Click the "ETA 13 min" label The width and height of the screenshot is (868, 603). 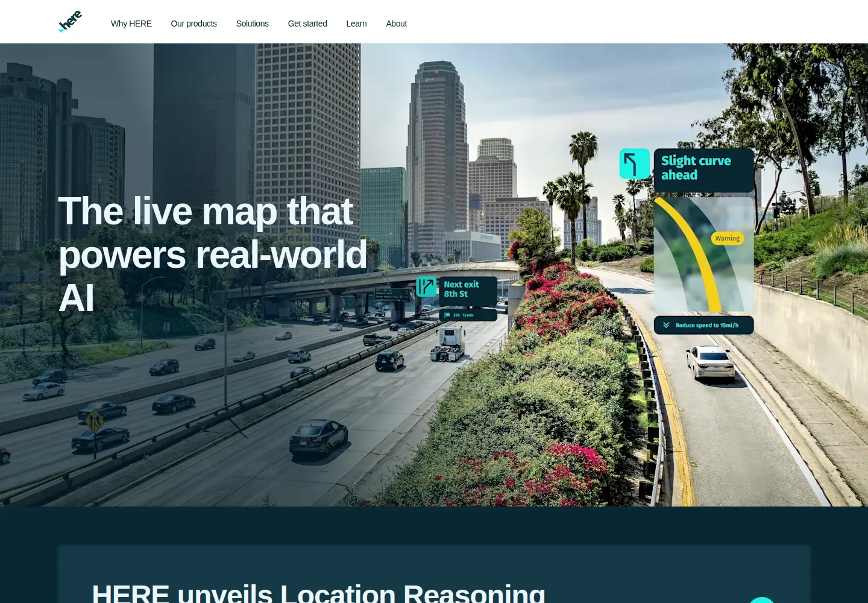point(464,315)
